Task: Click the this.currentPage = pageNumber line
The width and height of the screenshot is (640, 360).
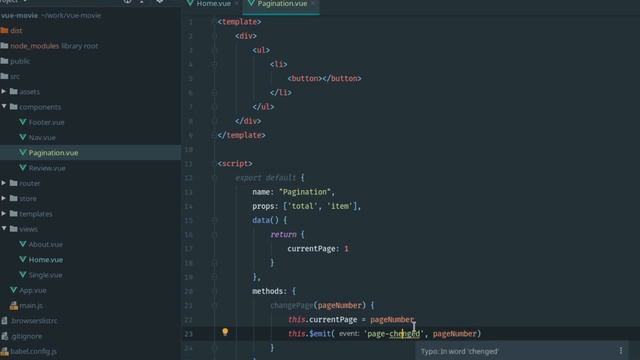Action: 351,320
